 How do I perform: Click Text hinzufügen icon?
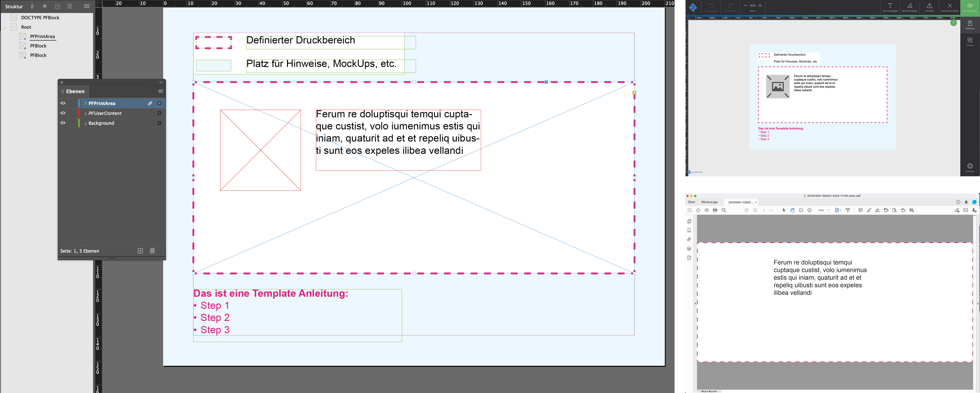(x=890, y=6)
